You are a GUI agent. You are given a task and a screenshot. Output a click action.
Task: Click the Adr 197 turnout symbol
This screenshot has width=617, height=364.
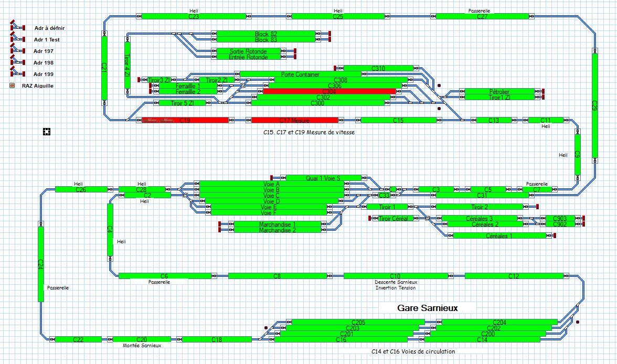[x=17, y=51]
